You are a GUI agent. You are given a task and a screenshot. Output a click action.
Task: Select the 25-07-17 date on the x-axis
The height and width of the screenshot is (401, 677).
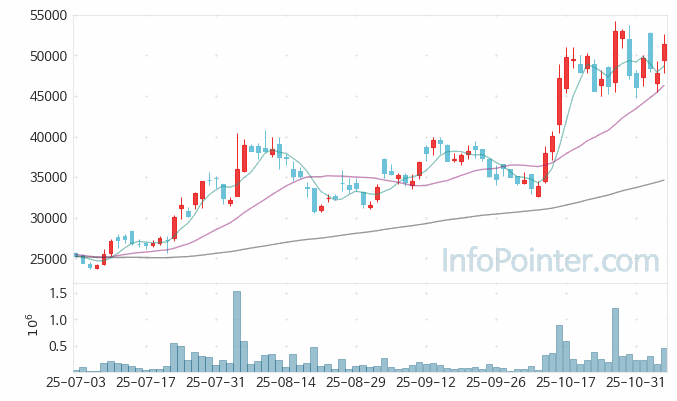click(x=145, y=382)
